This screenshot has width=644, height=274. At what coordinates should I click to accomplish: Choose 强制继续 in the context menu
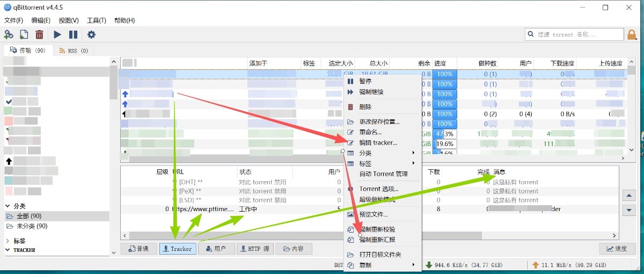pos(382,92)
